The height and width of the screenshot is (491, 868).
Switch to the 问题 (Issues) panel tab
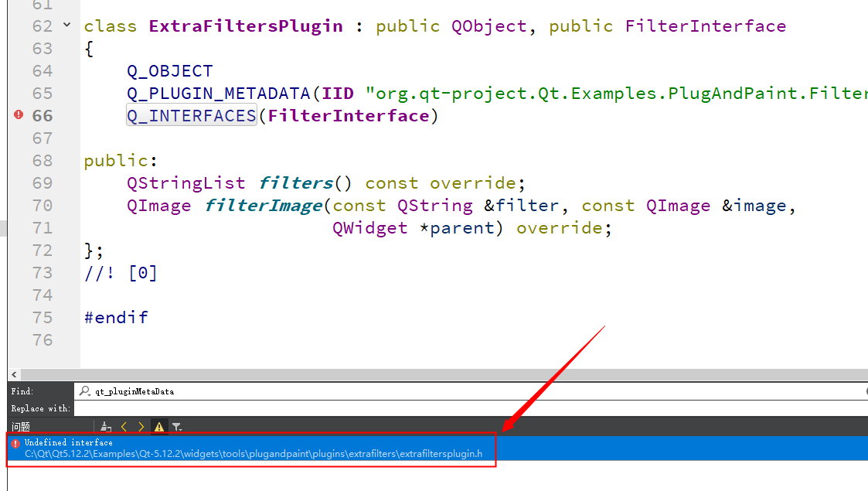[20, 426]
